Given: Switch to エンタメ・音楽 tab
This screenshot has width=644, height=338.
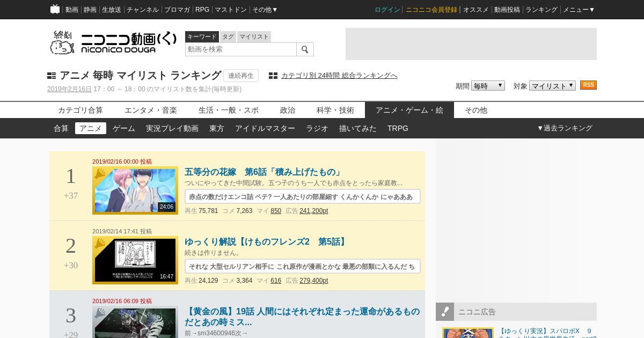Looking at the screenshot, I should pyautogui.click(x=151, y=110).
